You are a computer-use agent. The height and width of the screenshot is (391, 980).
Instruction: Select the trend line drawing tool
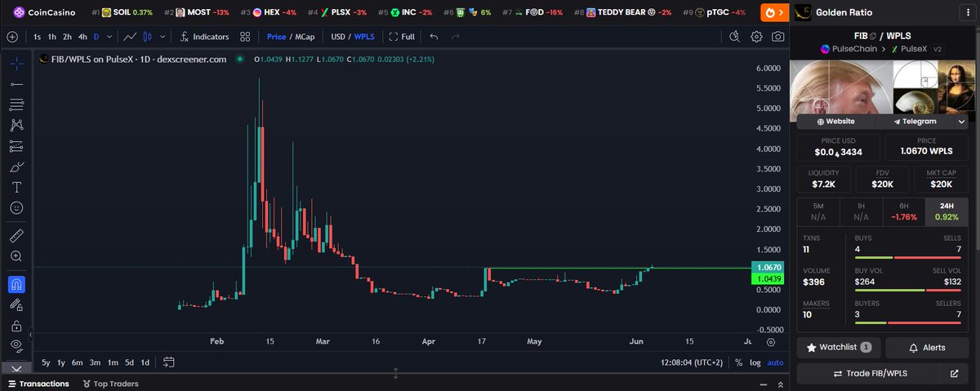pos(16,84)
